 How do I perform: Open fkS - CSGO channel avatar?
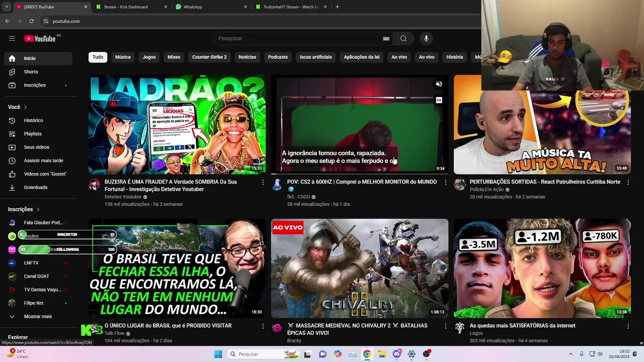click(x=277, y=185)
